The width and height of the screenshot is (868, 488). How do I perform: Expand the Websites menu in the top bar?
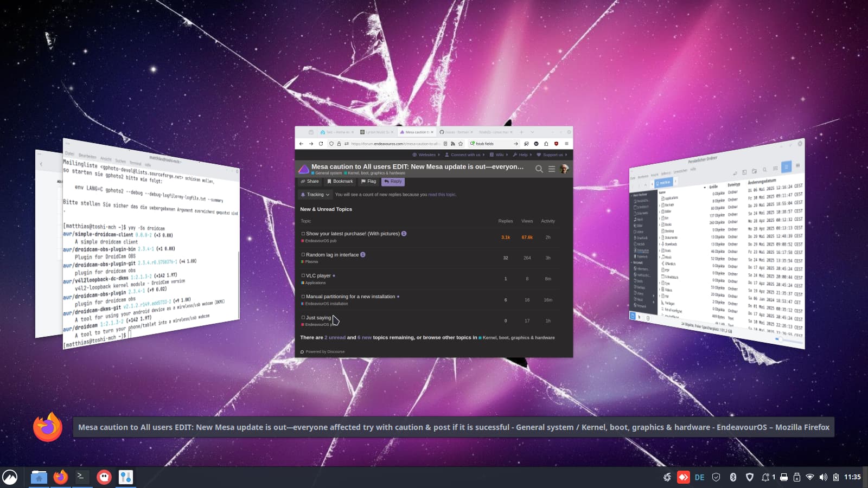tap(426, 155)
